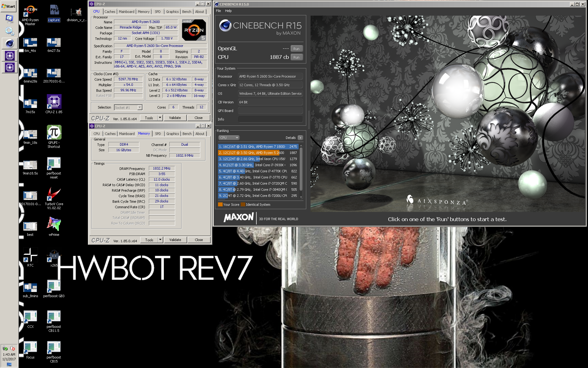Open the Tools dropdown arrow in bottom CPU-Z
Viewport: 588px width, 368px height.
(160, 240)
